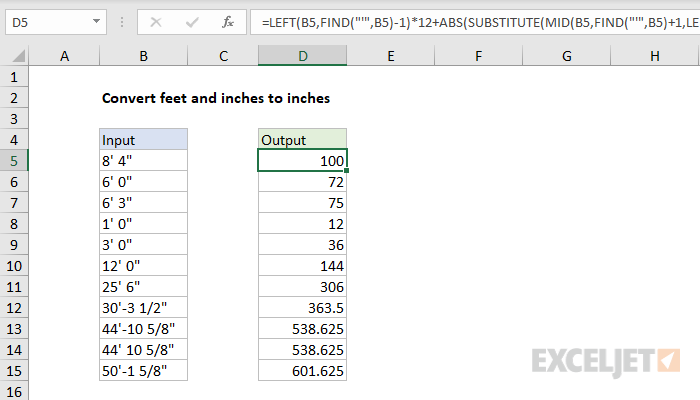Select column B header
Screen dimensions: 700x400
pyautogui.click(x=143, y=56)
